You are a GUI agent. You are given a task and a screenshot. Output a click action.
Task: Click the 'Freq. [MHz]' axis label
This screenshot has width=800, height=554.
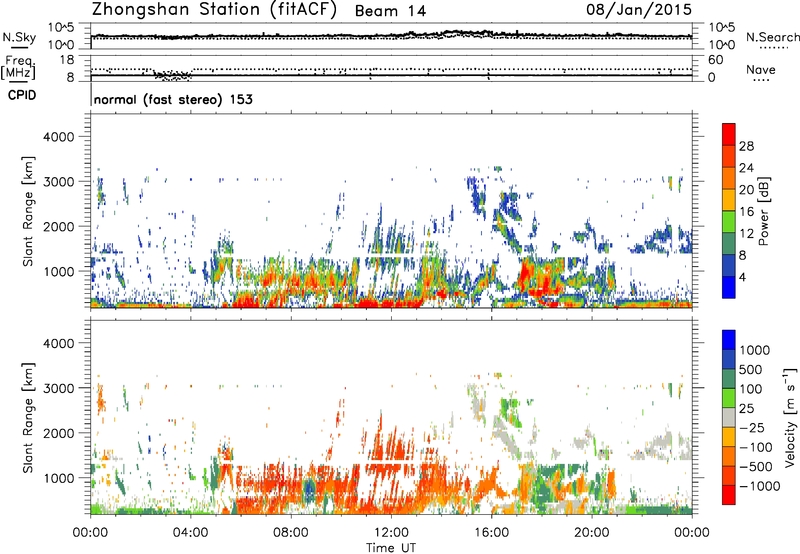coord(20,67)
